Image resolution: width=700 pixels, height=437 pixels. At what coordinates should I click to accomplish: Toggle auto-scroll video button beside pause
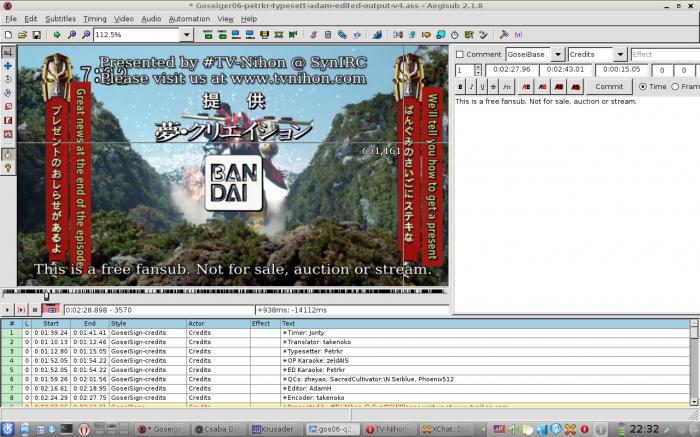[51, 309]
